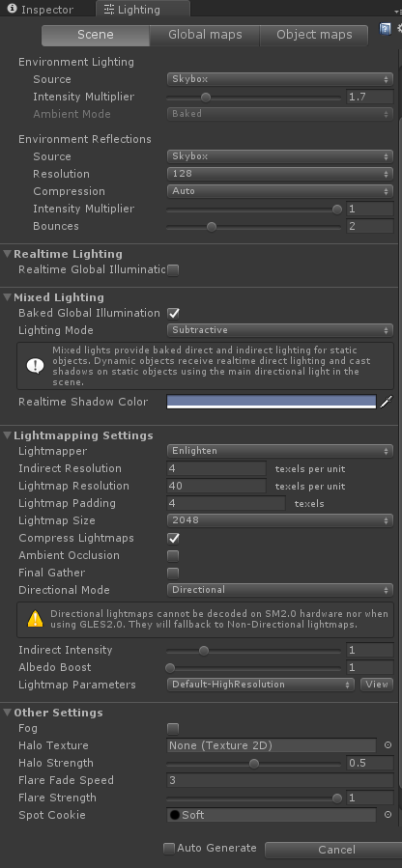This screenshot has width=402, height=868.
Task: Enable the Ambient Occlusion checkbox
Action: click(173, 555)
